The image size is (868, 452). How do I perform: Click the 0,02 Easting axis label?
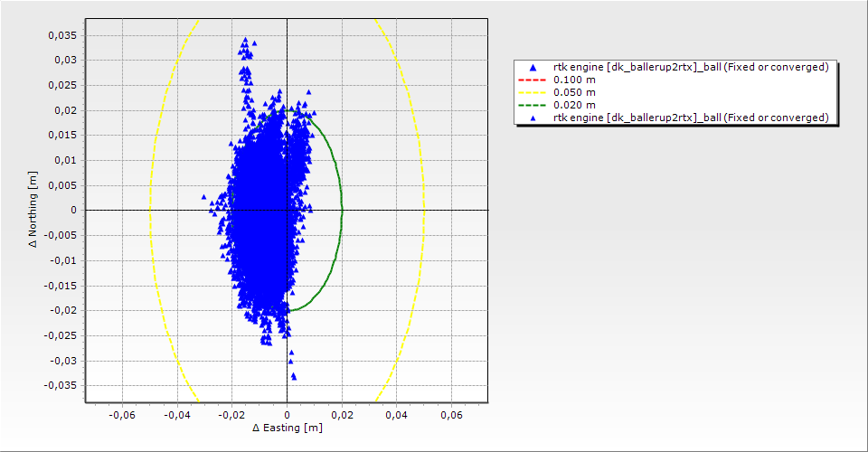point(342,415)
